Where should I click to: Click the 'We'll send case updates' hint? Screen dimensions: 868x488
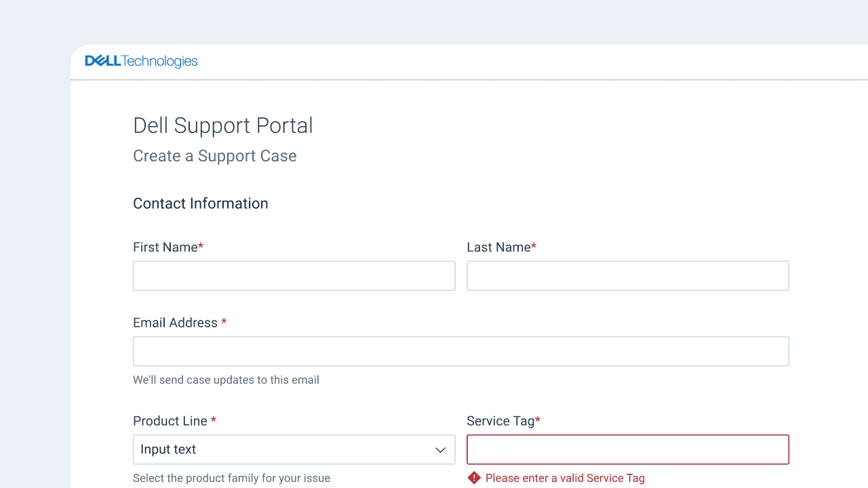(x=226, y=380)
